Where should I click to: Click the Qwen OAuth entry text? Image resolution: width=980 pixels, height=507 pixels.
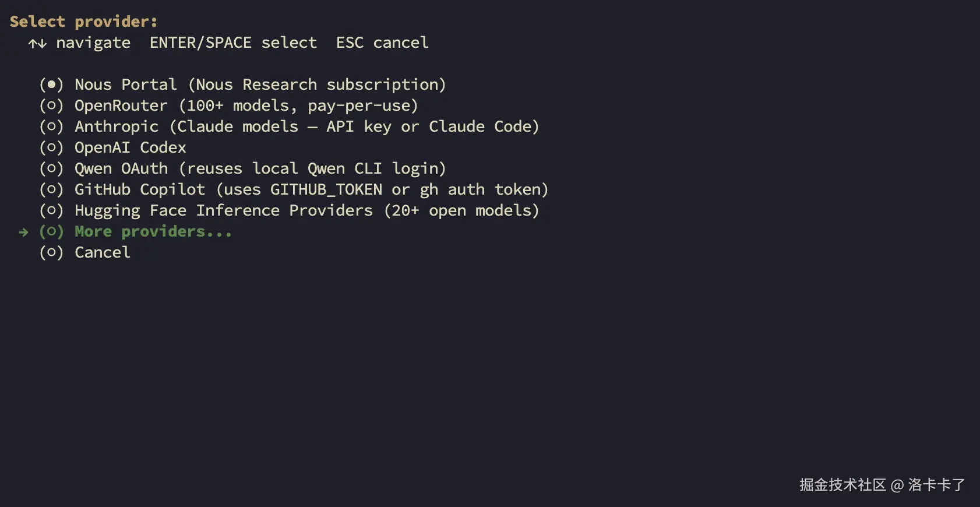point(260,169)
